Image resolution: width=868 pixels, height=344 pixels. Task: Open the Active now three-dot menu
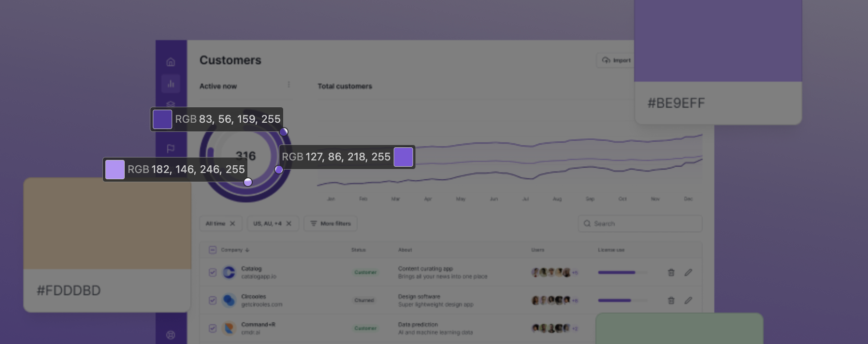[289, 85]
